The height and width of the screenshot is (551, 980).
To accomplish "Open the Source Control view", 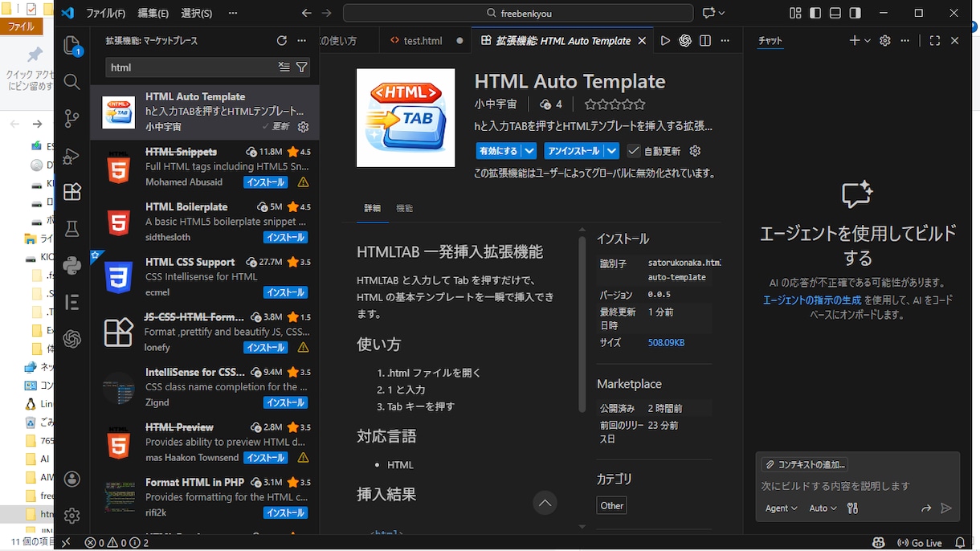I will [71, 118].
